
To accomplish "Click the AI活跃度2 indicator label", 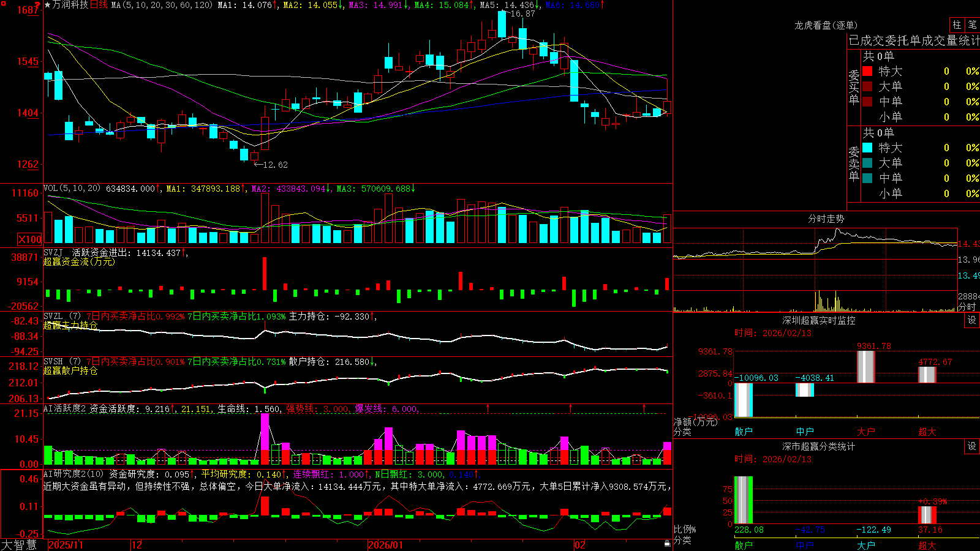I will point(64,409).
